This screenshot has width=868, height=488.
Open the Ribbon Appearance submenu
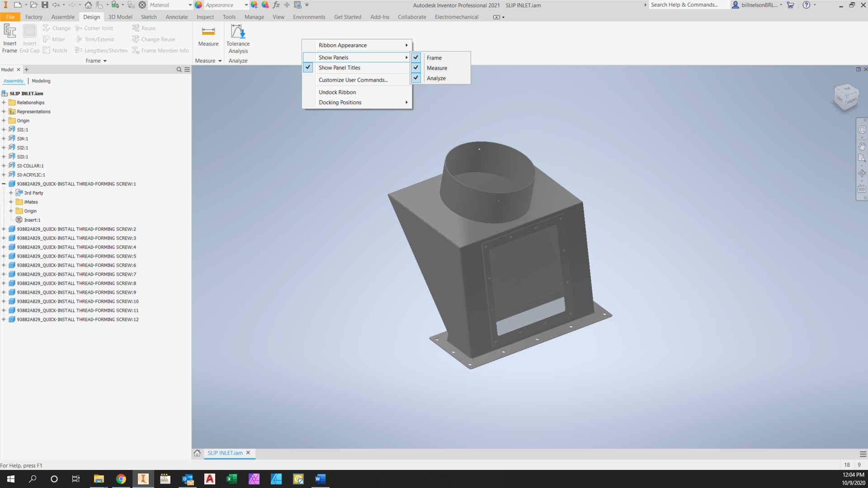[x=357, y=45]
